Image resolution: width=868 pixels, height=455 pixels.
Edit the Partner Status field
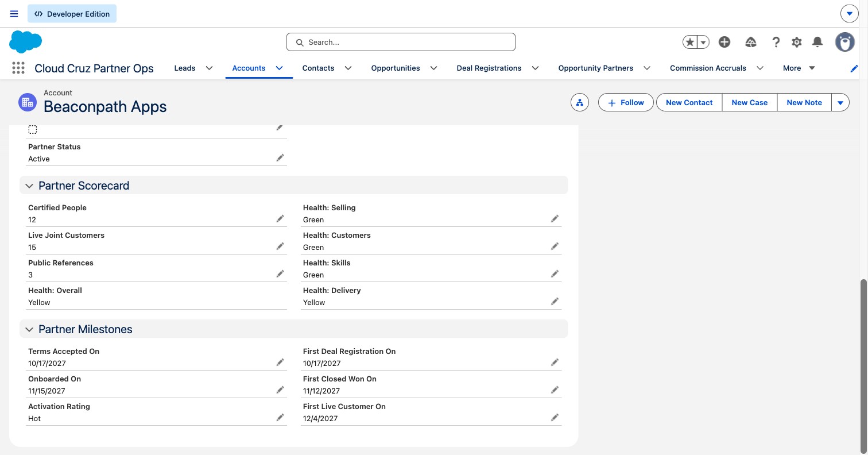click(280, 158)
